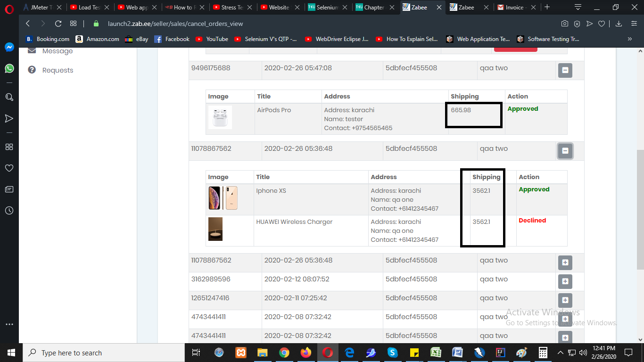Open Task View on the taskbar

pyautogui.click(x=196, y=353)
